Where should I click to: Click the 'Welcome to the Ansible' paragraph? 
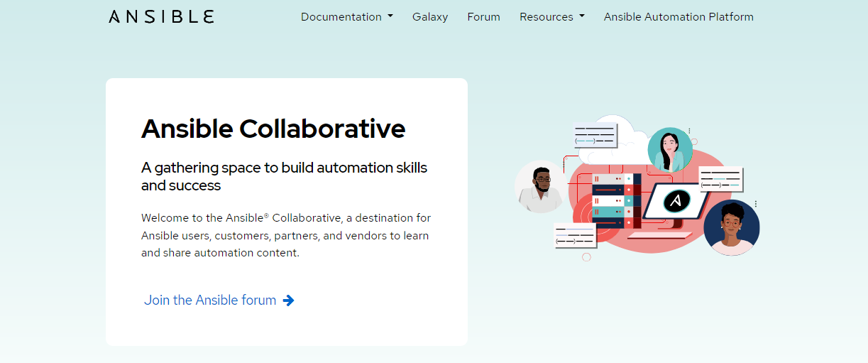(286, 235)
